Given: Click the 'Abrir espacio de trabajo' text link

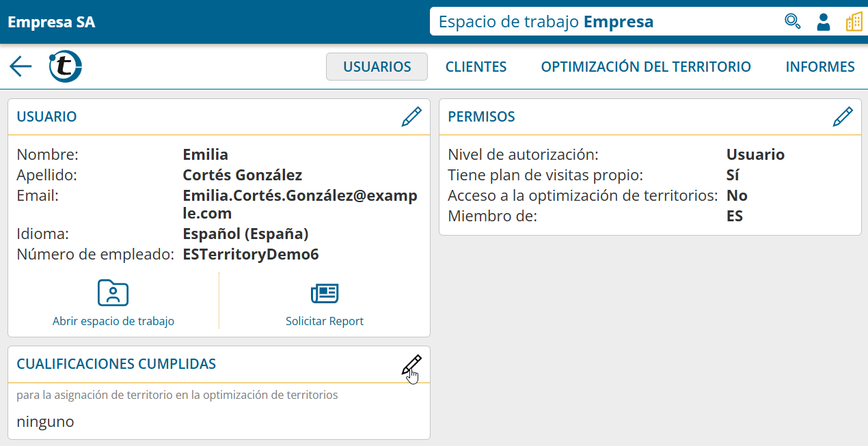Looking at the screenshot, I should (113, 321).
